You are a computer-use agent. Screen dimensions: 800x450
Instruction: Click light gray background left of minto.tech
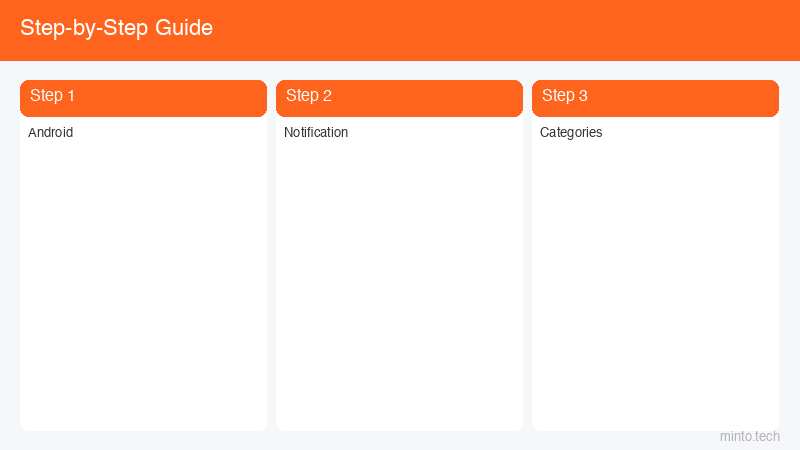pos(357,440)
